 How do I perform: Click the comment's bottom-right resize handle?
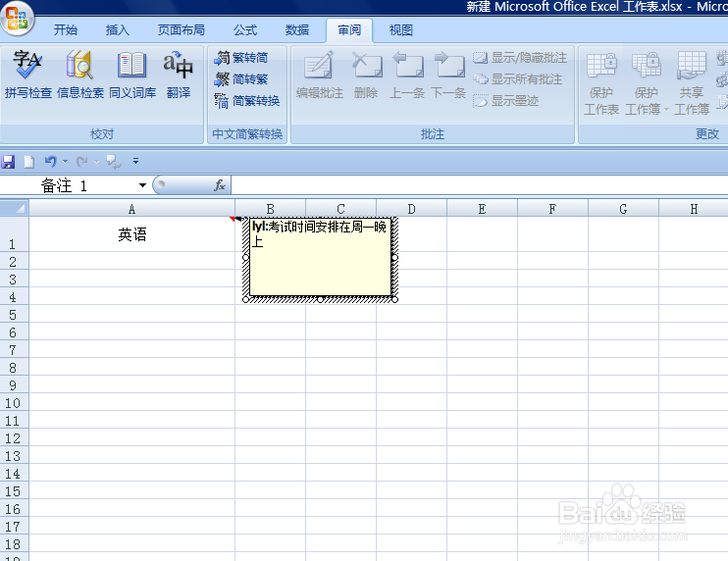[394, 300]
